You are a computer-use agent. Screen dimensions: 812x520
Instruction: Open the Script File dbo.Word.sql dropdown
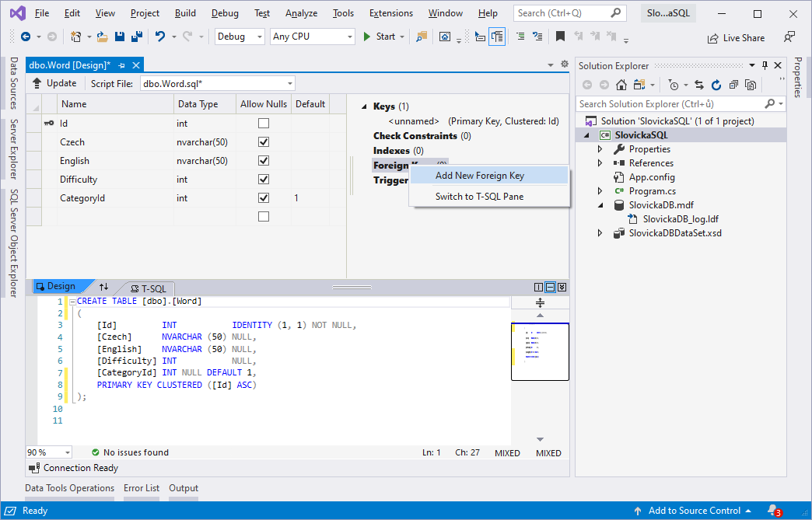click(x=218, y=83)
